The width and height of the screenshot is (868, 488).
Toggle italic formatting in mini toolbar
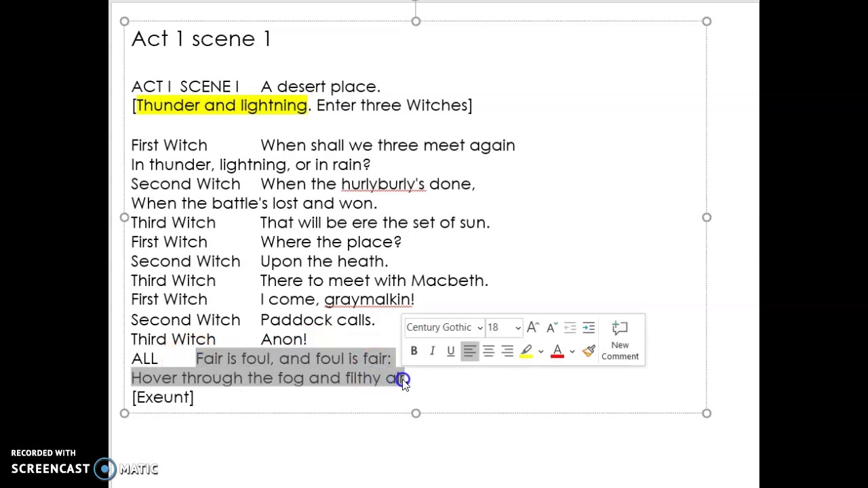pos(432,351)
